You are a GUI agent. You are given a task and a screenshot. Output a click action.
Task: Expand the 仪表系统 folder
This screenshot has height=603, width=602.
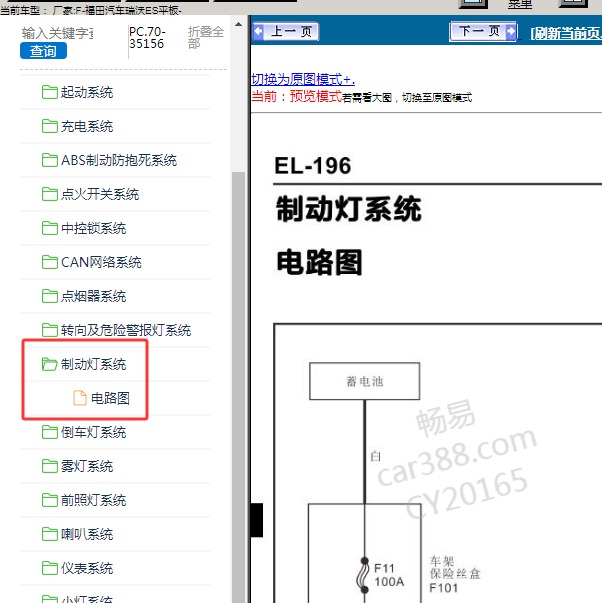(x=87, y=568)
